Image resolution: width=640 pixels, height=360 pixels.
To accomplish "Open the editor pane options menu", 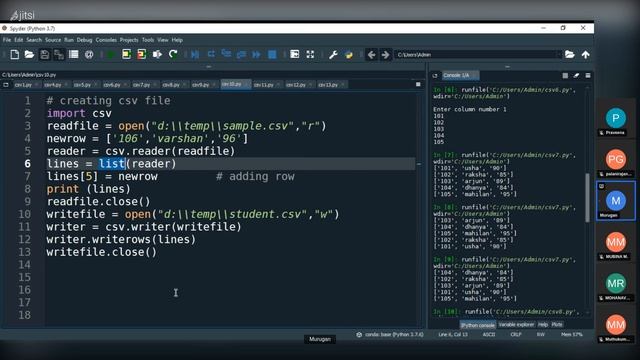I will 418,84.
